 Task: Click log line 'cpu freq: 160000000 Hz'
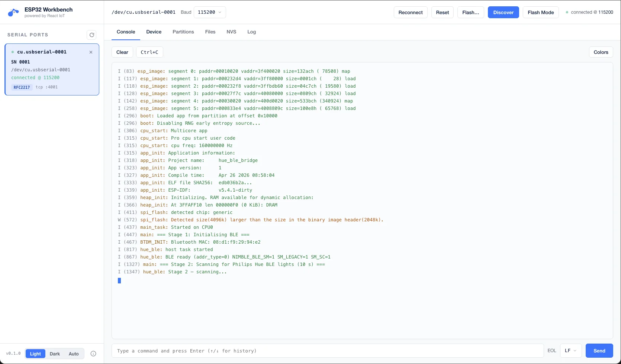pos(175,146)
